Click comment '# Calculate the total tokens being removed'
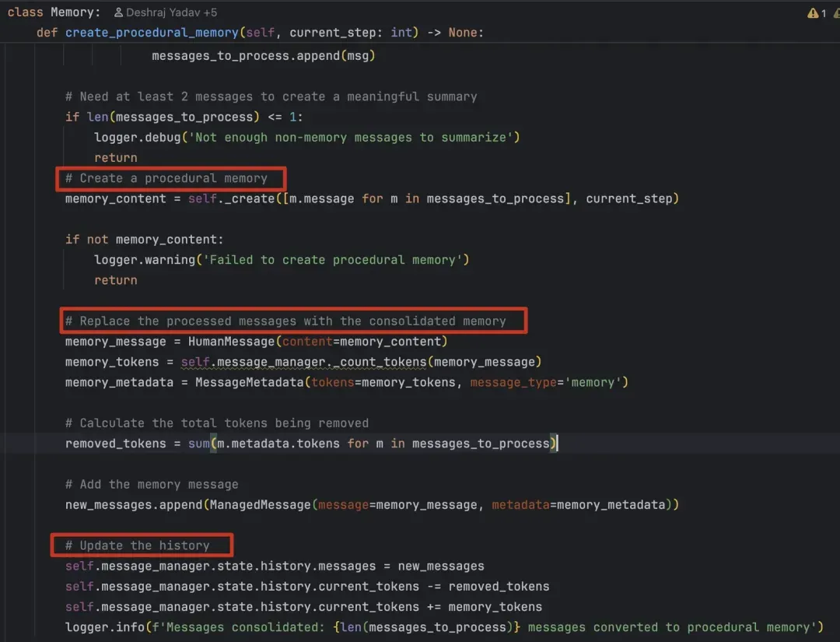840x642 pixels. click(217, 423)
